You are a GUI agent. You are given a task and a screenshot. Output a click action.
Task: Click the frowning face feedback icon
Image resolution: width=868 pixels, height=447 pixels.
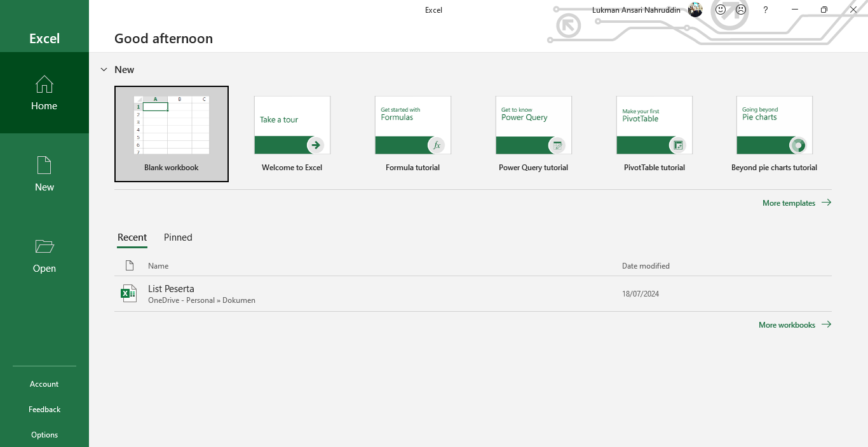741,10
